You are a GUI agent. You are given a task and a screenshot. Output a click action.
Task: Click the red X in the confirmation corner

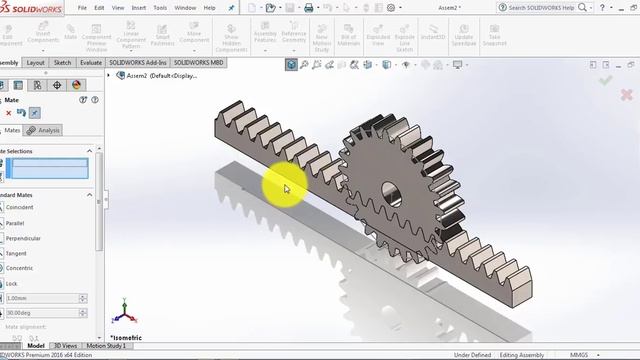[627, 95]
